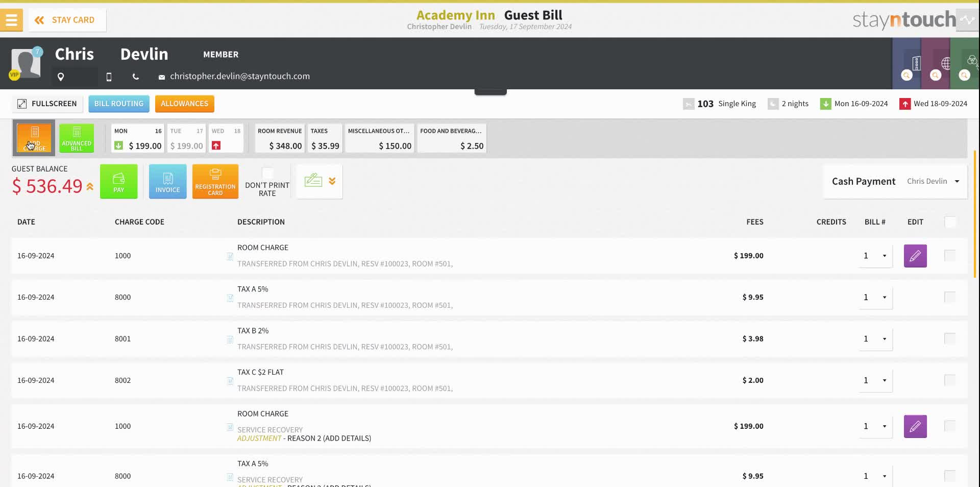Click the telephone handset icon

(135, 77)
